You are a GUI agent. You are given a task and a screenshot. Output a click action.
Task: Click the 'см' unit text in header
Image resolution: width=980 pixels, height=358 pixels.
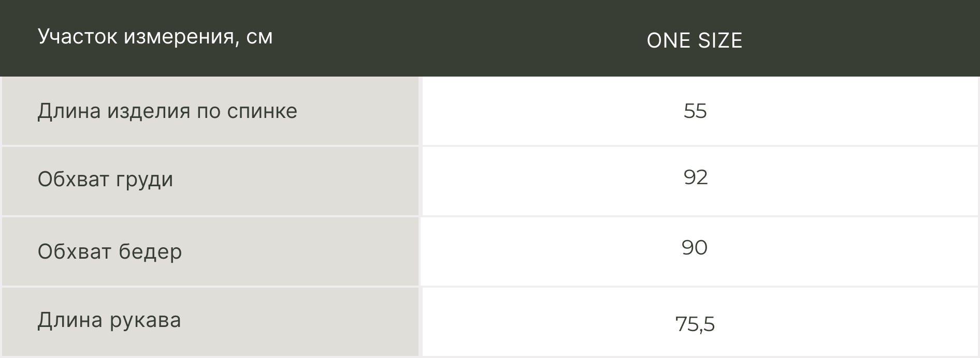pos(259,37)
